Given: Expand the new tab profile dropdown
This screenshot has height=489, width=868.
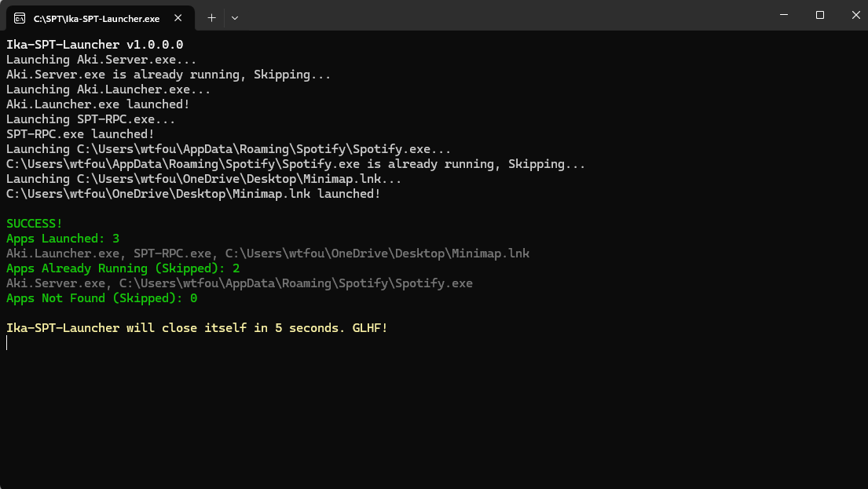Looking at the screenshot, I should coord(235,18).
